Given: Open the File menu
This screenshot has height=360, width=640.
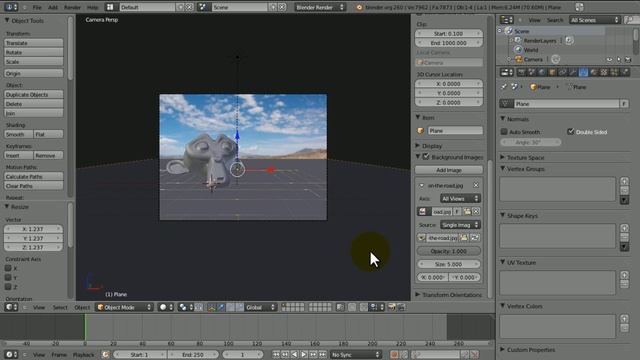Looking at the screenshot, I should point(37,7).
